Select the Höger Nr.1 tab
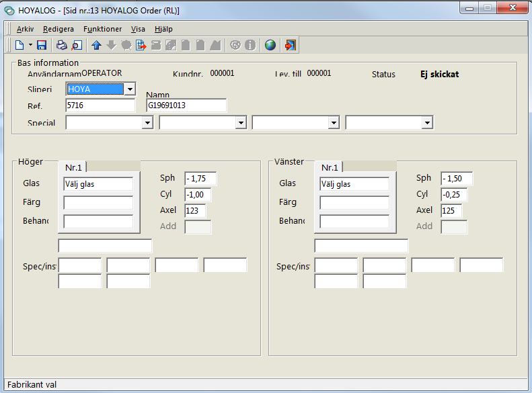This screenshot has height=393, width=532. click(x=73, y=167)
